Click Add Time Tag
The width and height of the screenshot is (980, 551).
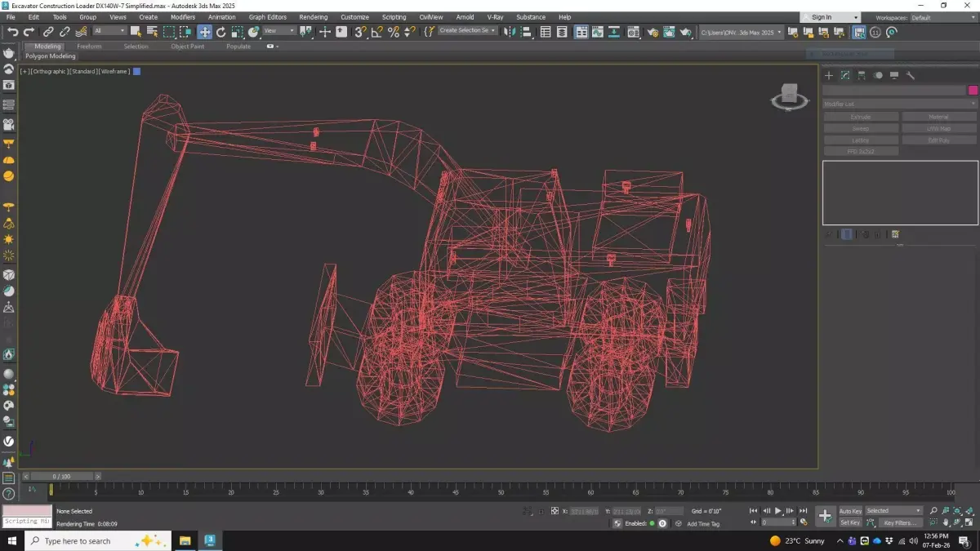click(x=703, y=523)
